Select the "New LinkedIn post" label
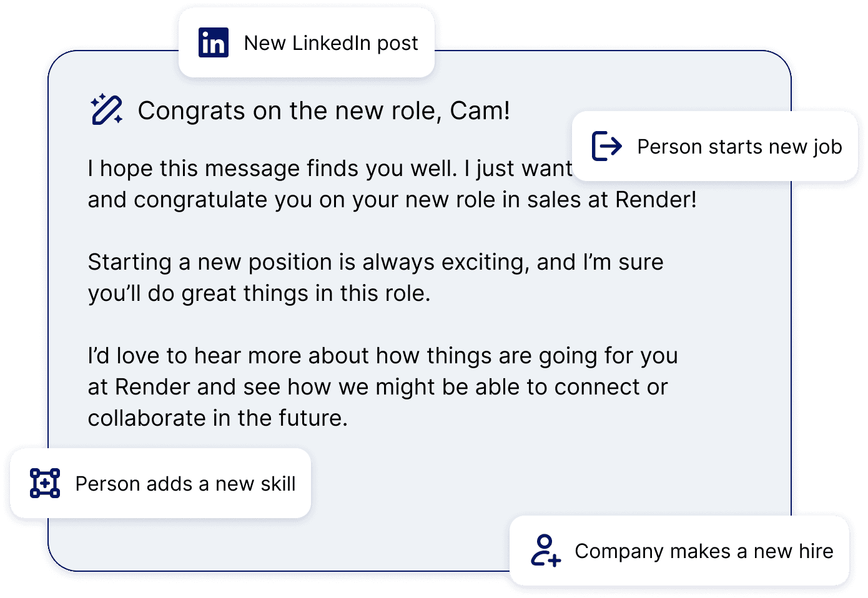The width and height of the screenshot is (868, 598). coord(330,43)
